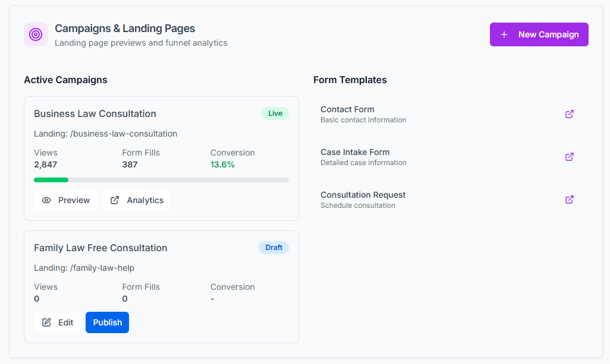The width and height of the screenshot is (610, 364).
Task: Click the pencil icon on Edit button
Action: (x=46, y=322)
